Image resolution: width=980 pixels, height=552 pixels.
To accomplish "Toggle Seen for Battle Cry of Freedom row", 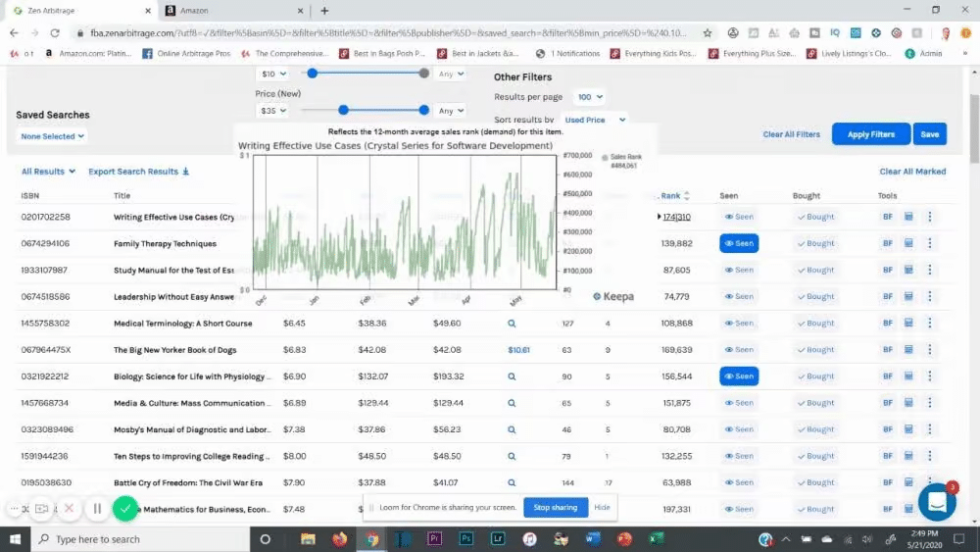I will [x=739, y=482].
